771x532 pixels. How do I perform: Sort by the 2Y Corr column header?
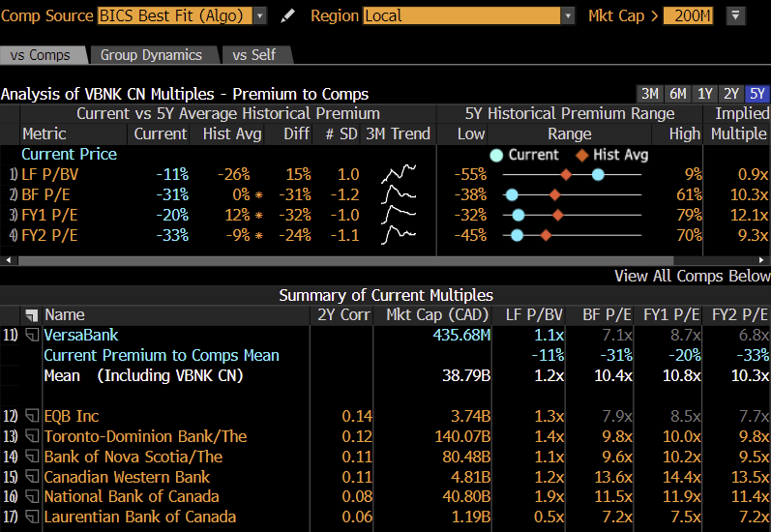[343, 314]
